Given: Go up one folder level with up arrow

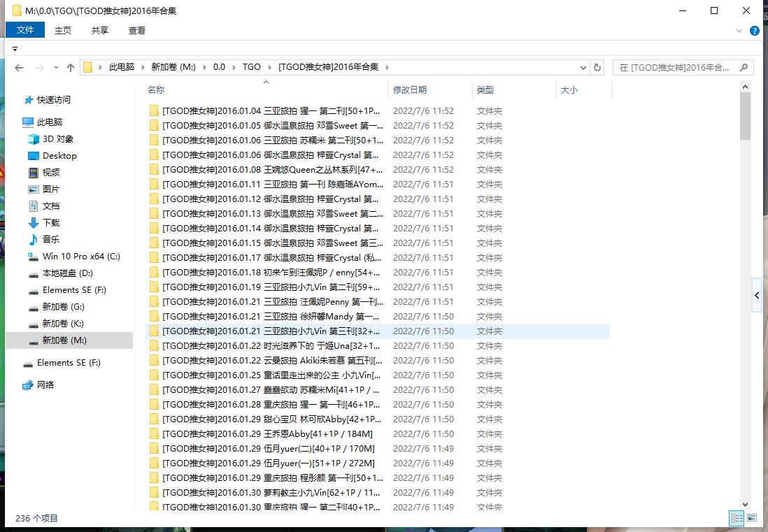Looking at the screenshot, I should click(x=71, y=68).
